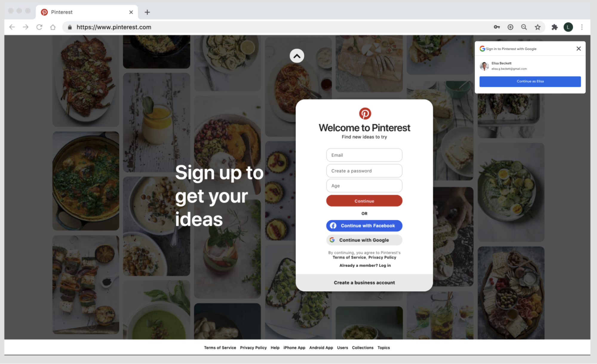Click Already a member? Log in link
The height and width of the screenshot is (364, 597).
pyautogui.click(x=364, y=265)
